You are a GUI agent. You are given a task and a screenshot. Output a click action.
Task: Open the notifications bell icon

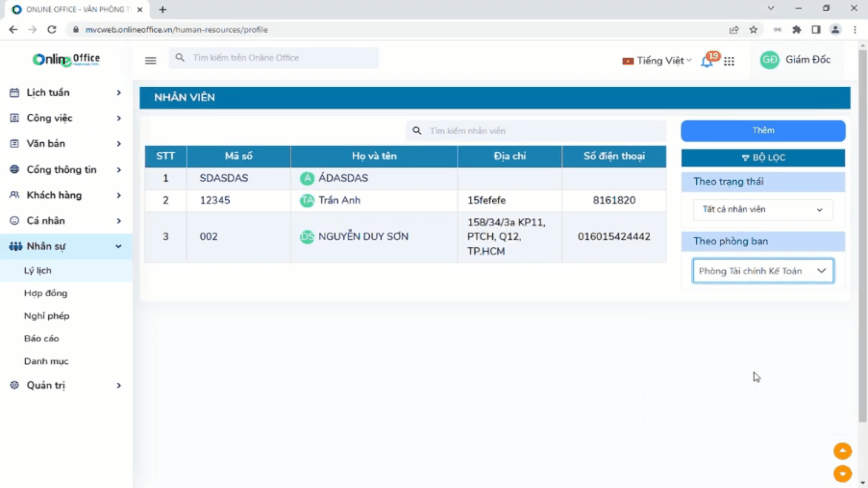click(x=707, y=61)
